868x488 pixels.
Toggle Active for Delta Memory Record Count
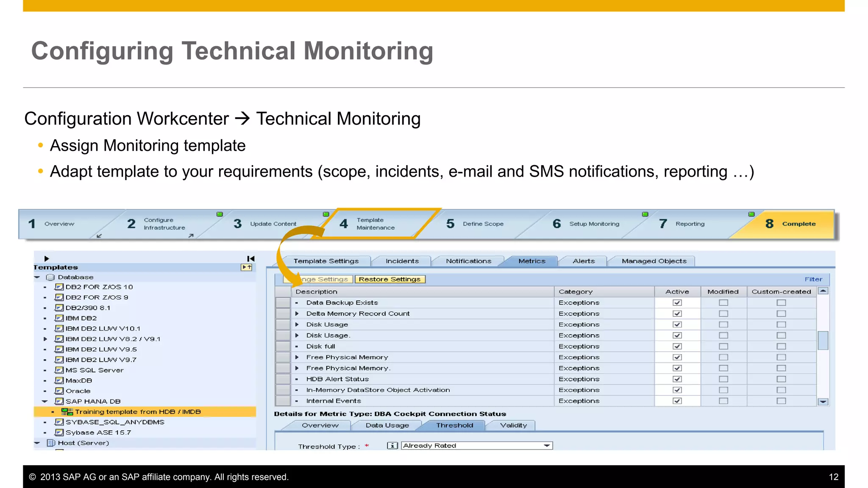[x=677, y=313]
